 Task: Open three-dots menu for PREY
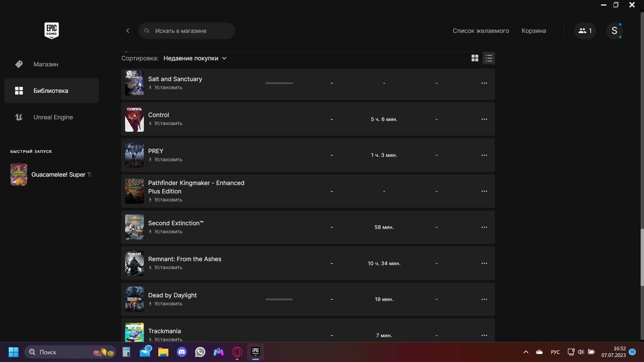484,155
